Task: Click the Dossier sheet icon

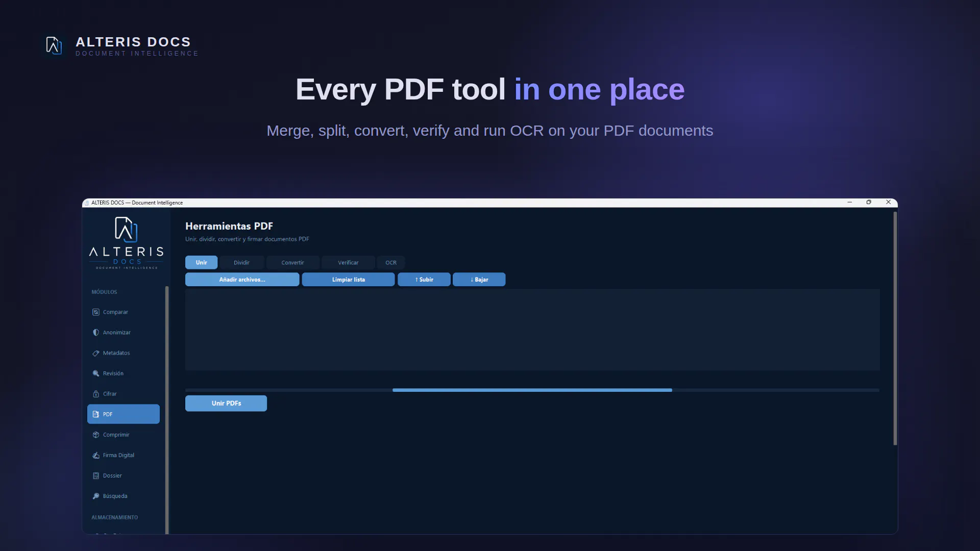Action: click(x=95, y=475)
